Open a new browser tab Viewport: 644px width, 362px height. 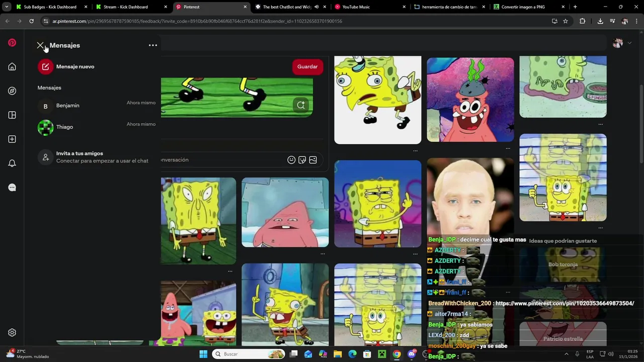point(575,7)
